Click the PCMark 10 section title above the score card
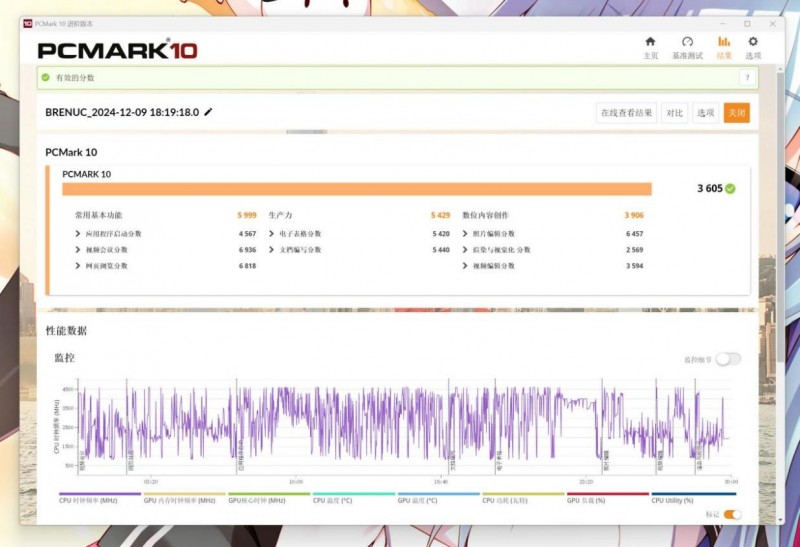800x547 pixels. click(x=71, y=152)
